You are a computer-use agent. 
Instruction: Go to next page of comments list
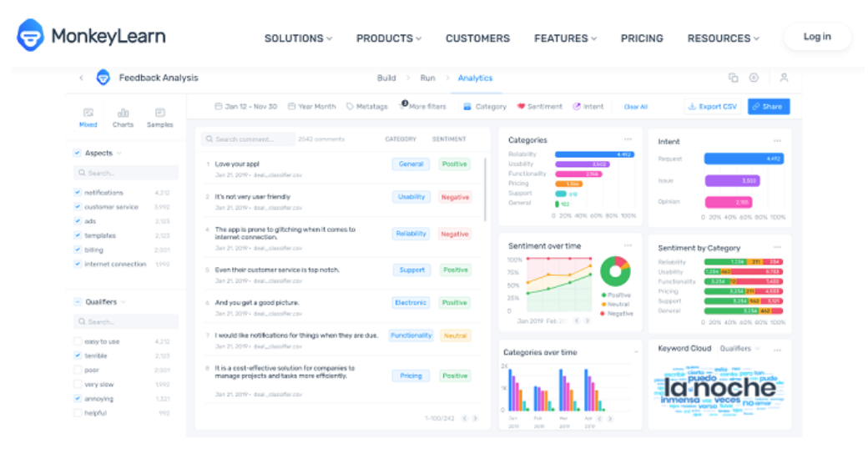click(475, 419)
